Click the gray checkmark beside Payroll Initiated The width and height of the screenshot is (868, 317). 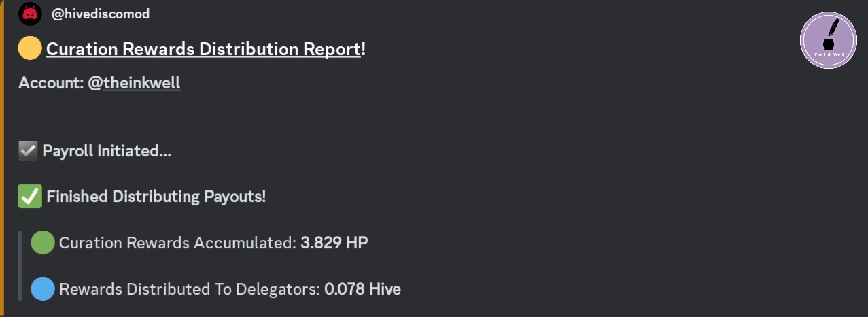tap(28, 151)
